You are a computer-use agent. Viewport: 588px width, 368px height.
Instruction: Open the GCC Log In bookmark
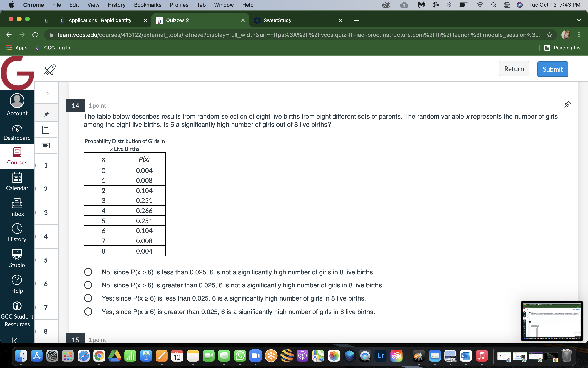point(53,48)
